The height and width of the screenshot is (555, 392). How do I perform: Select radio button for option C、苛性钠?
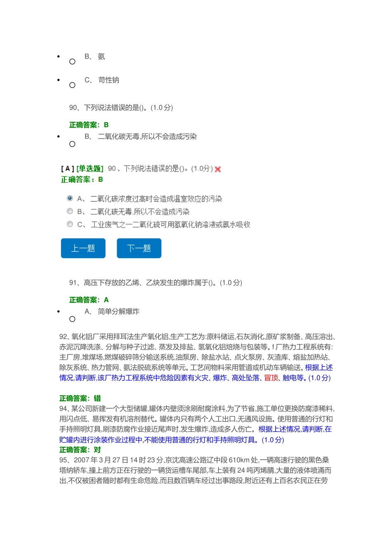coord(72,85)
